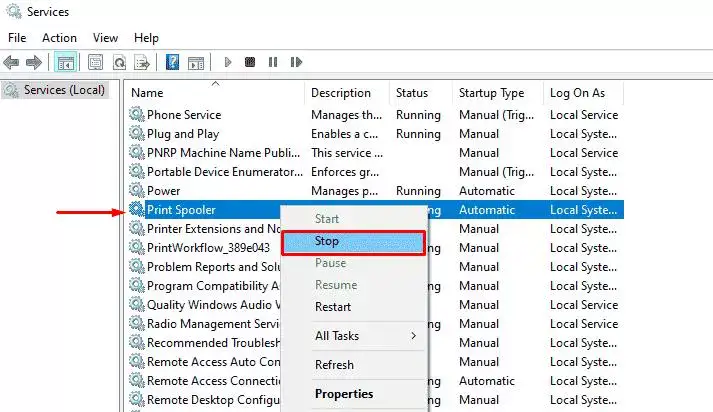This screenshot has width=713, height=412.
Task: Click the Back arrow toolbar icon
Action: (11, 62)
